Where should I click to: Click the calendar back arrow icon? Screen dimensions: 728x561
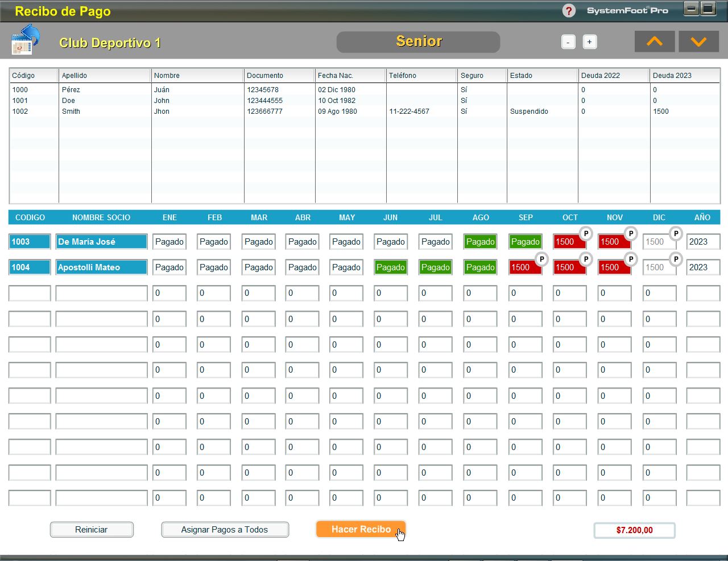[x=26, y=40]
